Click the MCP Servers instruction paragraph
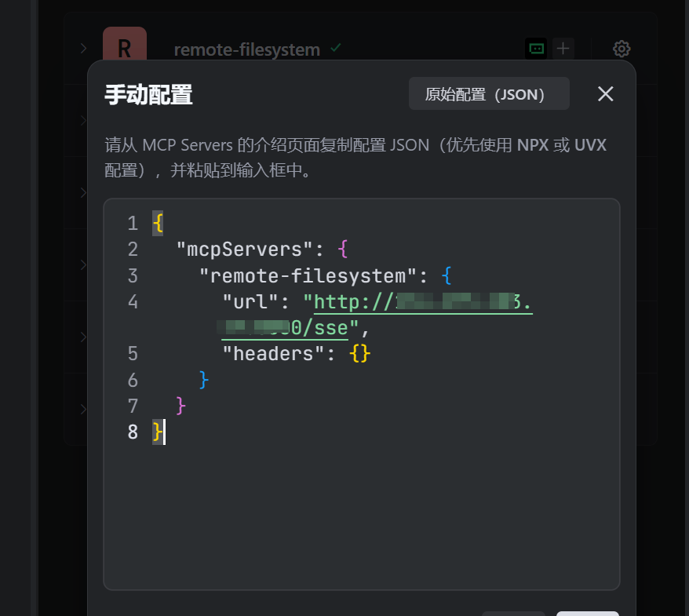 [355, 157]
